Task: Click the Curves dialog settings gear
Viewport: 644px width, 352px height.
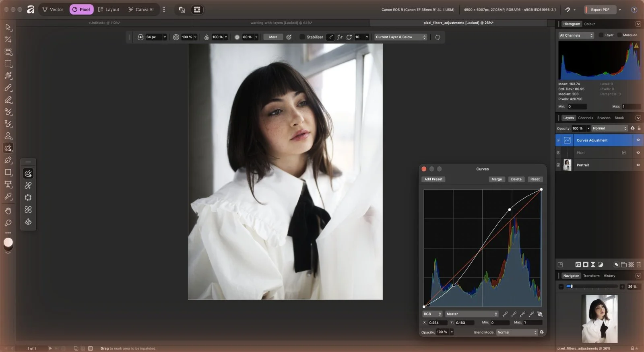Action: 542,332
